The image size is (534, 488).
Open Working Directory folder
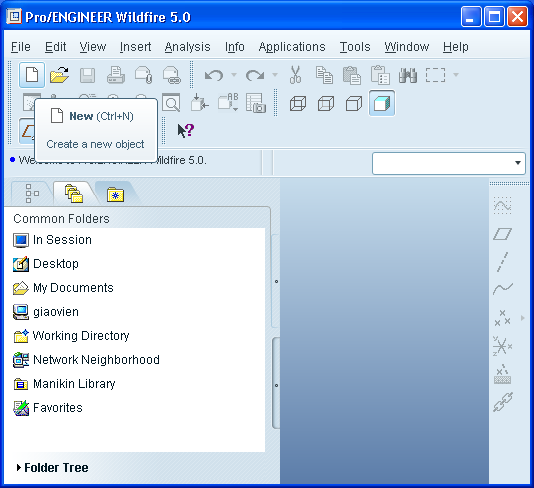point(71,336)
